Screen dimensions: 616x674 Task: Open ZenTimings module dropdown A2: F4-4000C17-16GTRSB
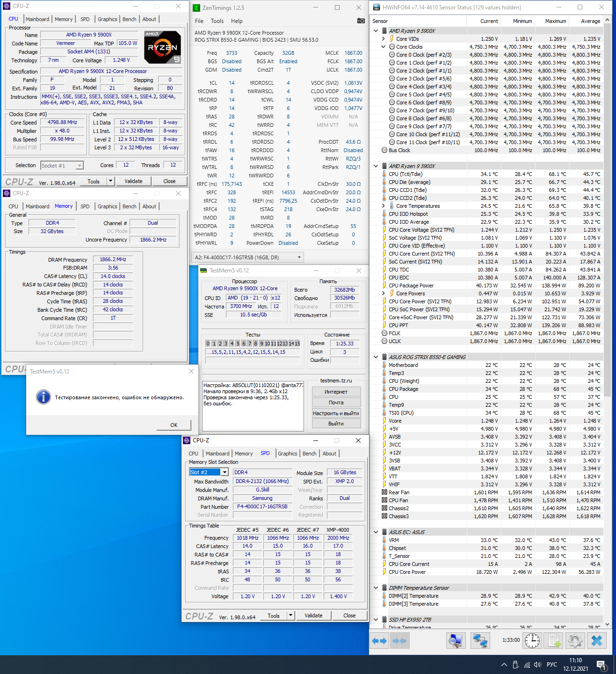tap(248, 257)
